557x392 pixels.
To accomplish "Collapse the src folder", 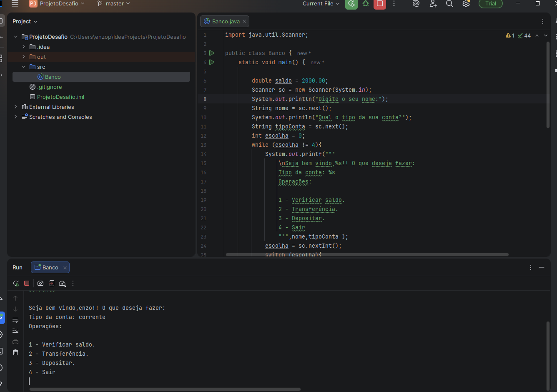I will (x=24, y=67).
